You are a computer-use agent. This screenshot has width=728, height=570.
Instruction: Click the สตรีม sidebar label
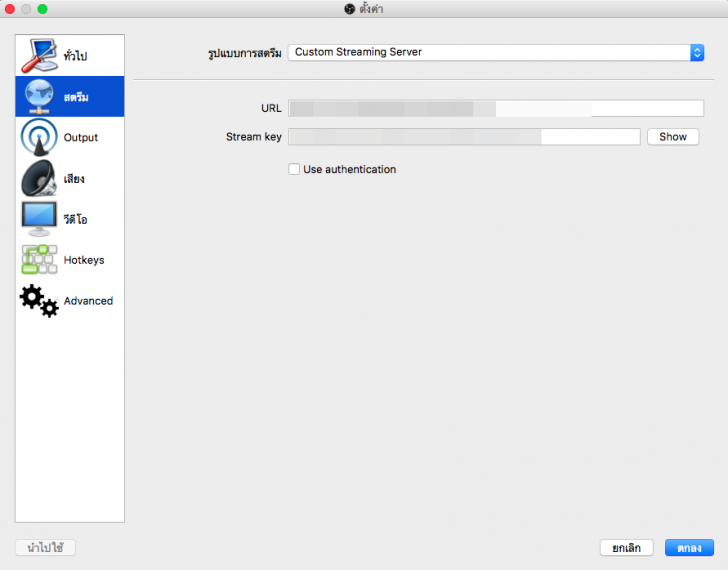click(76, 97)
